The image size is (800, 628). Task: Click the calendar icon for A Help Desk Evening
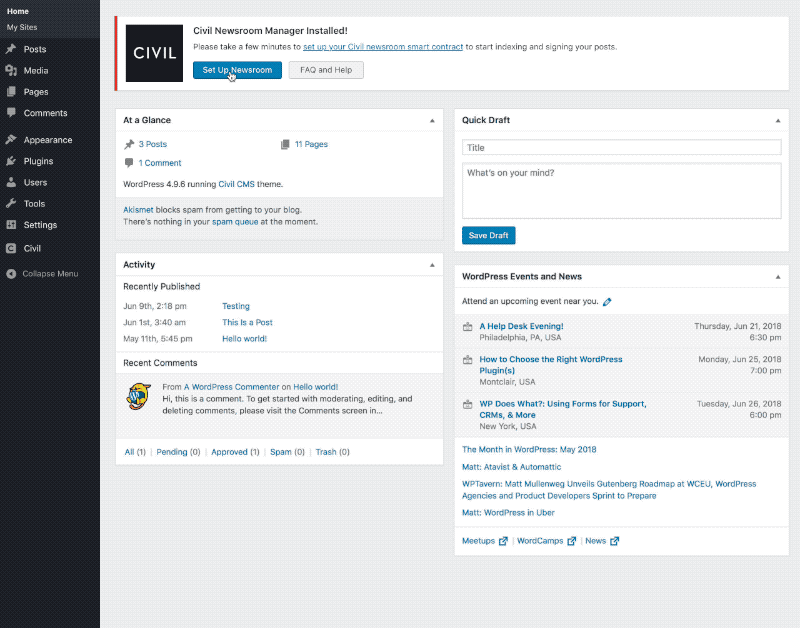coord(467,326)
